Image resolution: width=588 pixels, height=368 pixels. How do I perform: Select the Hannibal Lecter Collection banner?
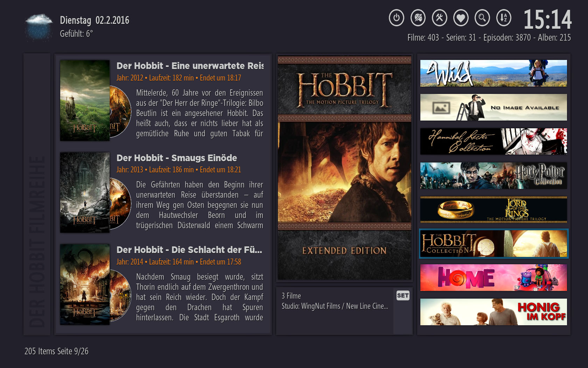(x=493, y=141)
